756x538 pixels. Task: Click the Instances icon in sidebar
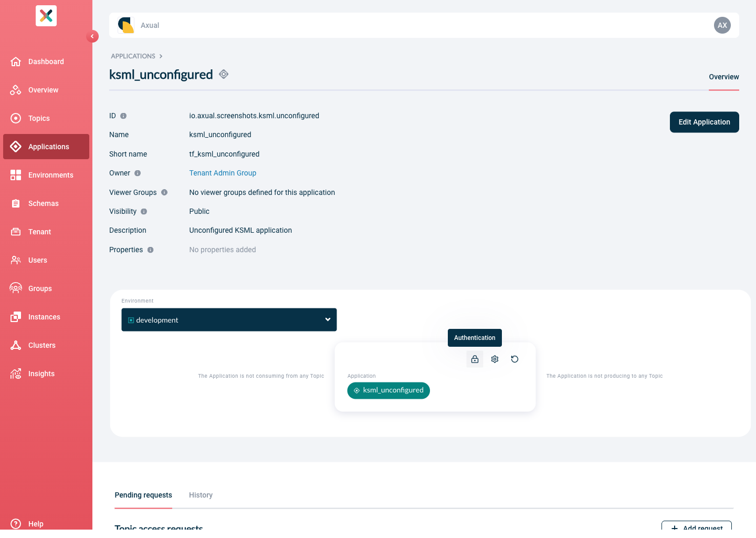tap(16, 317)
